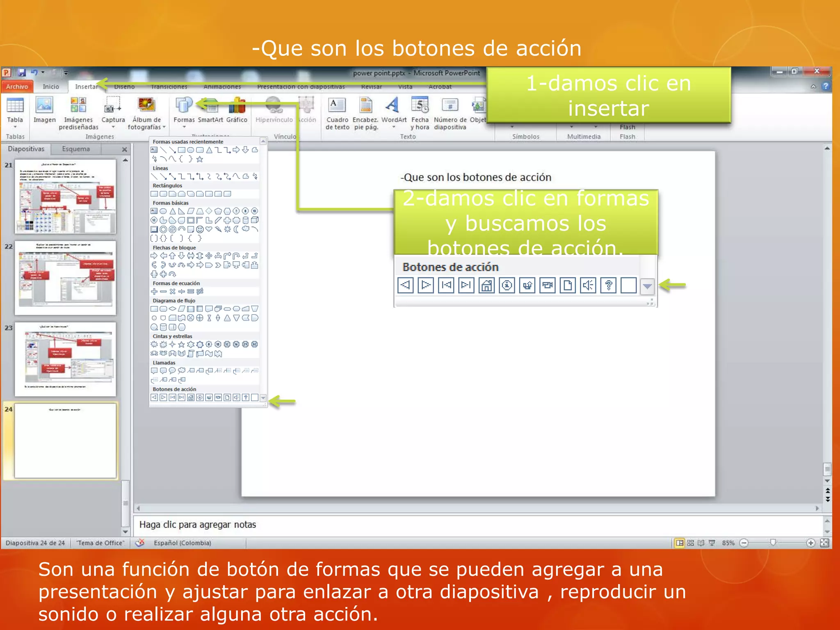
Task: Open Imágenes prediseñadas clip art
Action: [78, 113]
